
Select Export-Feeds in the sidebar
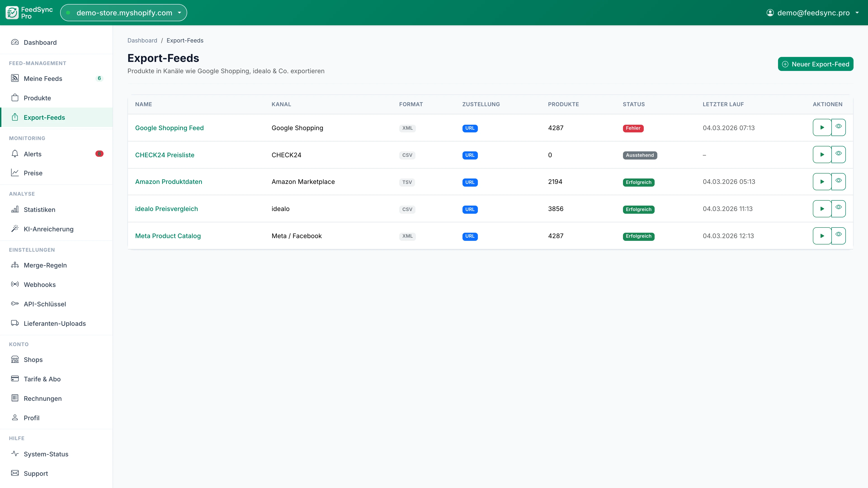click(x=45, y=117)
